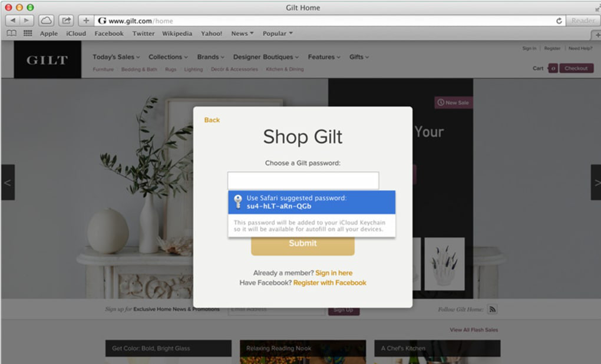Use the Safari suggested password option
601x364 pixels.
312,202
